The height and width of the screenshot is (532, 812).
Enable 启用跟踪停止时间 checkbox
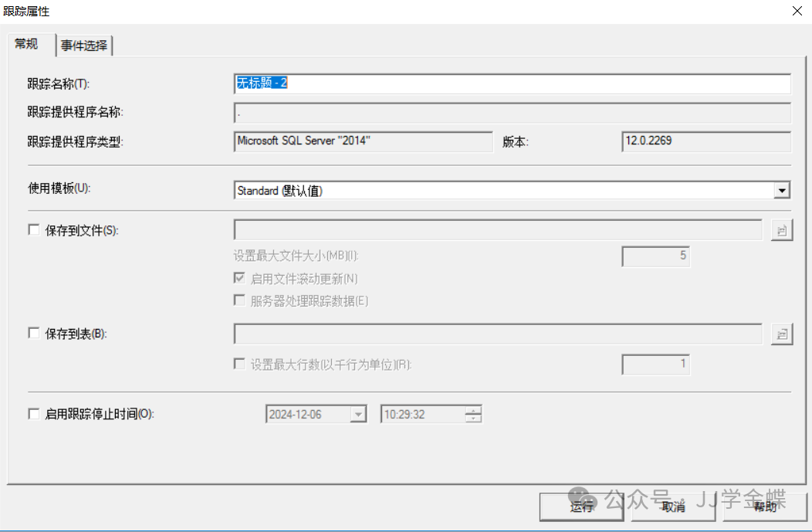(34, 414)
